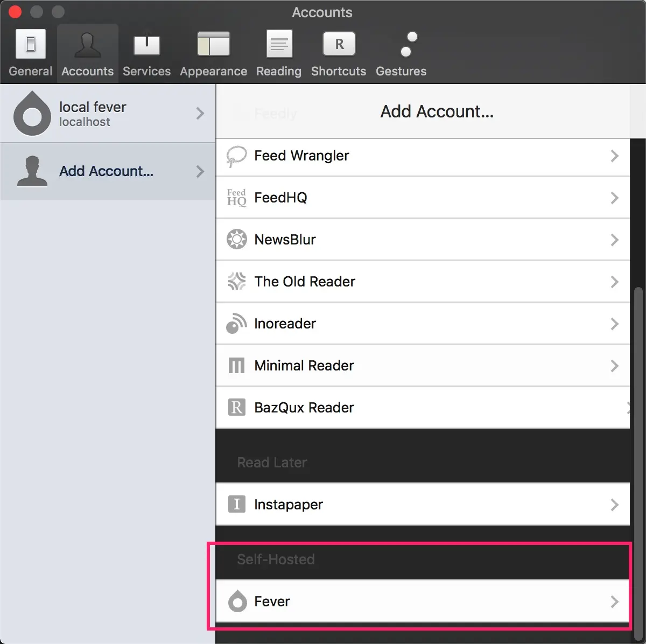Viewport: 646px width, 644px height.
Task: Click the Inoreader signal icon
Action: [236, 324]
